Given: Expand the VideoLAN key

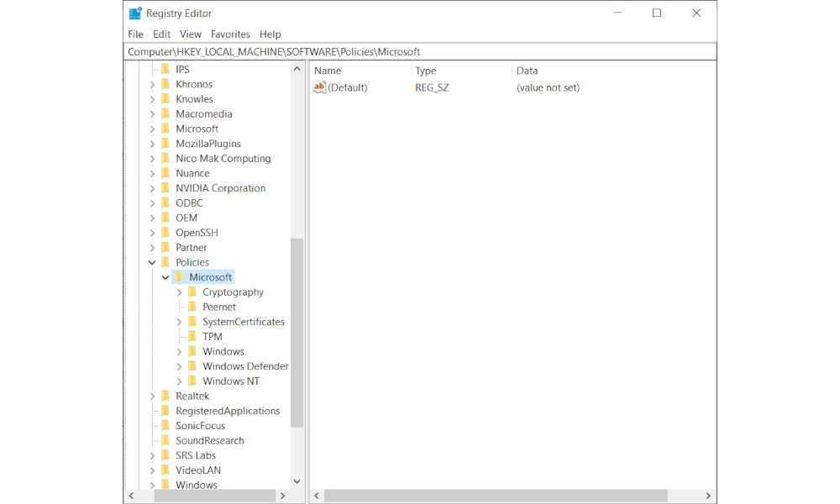Looking at the screenshot, I should point(152,470).
